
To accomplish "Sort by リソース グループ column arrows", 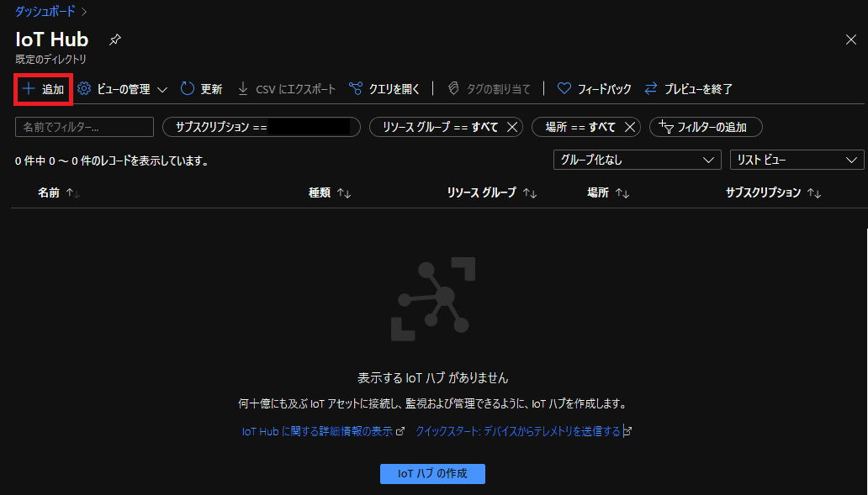I will 531,193.
